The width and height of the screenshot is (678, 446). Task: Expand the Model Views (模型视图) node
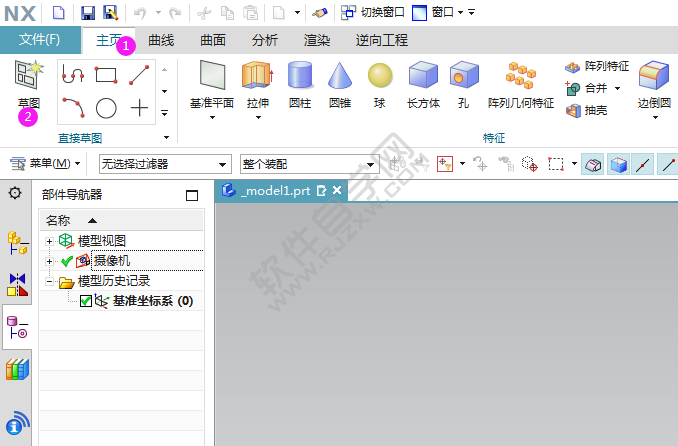(49, 241)
